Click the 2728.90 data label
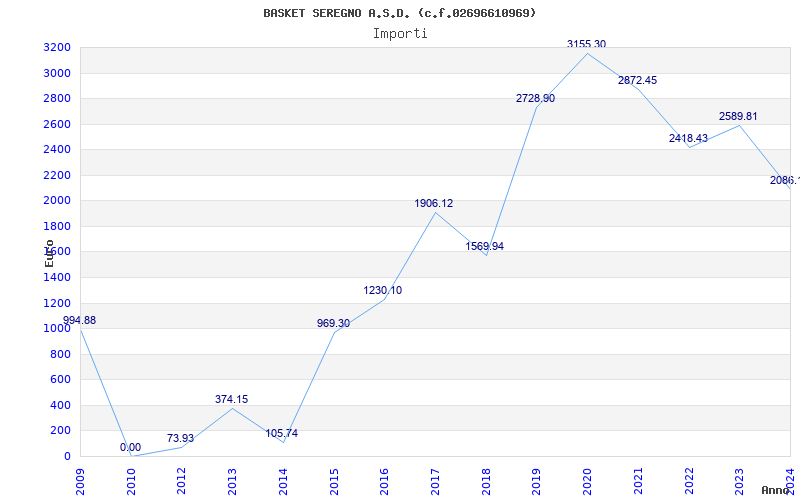The height and width of the screenshot is (500, 800). pos(535,98)
